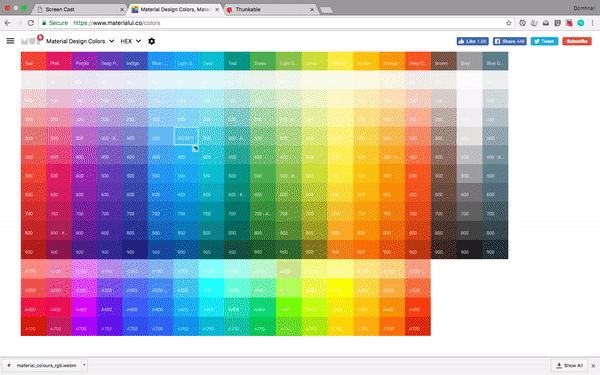Open the material_colours_rgb.webm download item
The image size is (600, 375).
[x=42, y=365]
